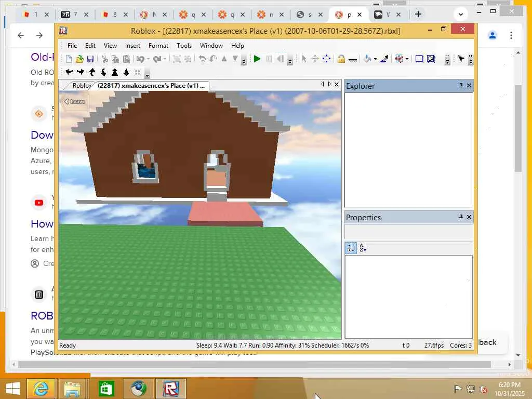Tilt camera down with the curved down arrow
The height and width of the screenshot is (399, 532).
pyautogui.click(x=103, y=72)
